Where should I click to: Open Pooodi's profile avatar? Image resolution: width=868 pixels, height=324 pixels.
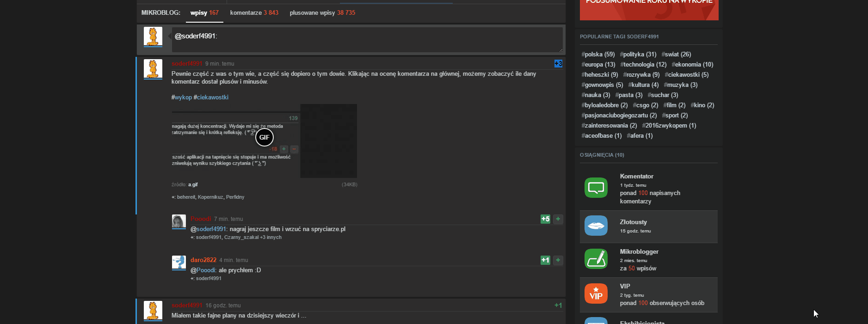pos(179,221)
